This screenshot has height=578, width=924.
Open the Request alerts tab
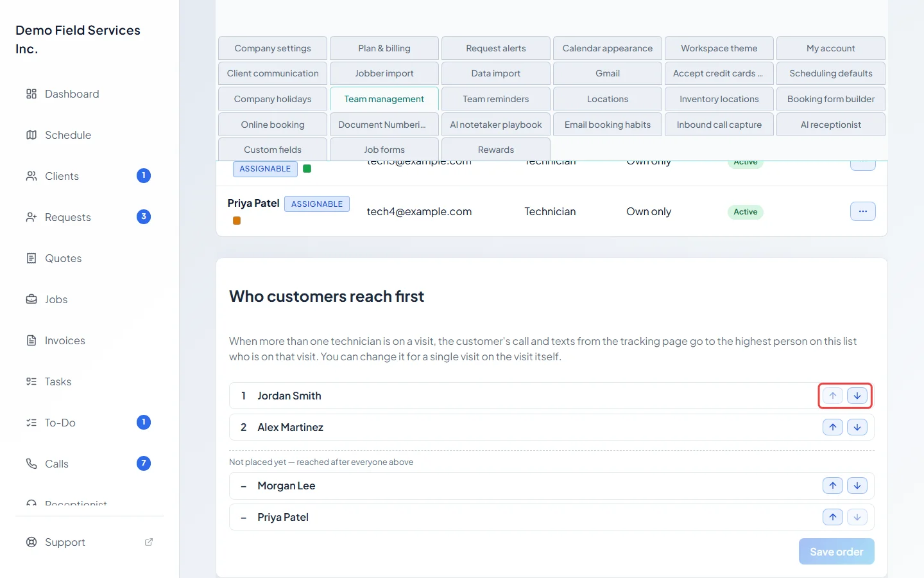point(496,48)
